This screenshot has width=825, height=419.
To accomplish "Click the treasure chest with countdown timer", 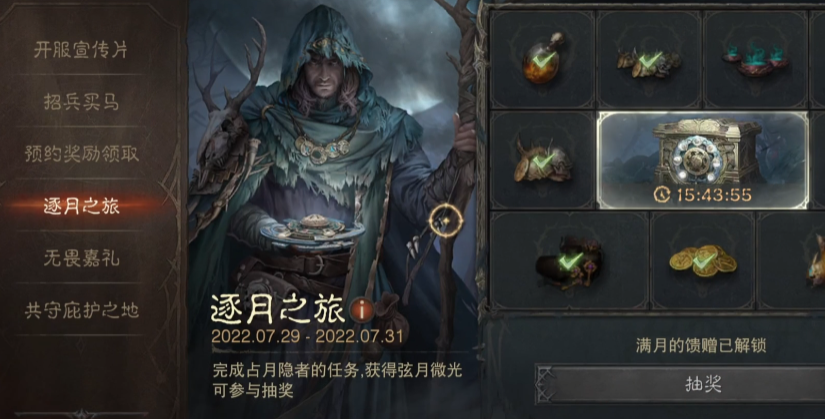I will coord(702,160).
